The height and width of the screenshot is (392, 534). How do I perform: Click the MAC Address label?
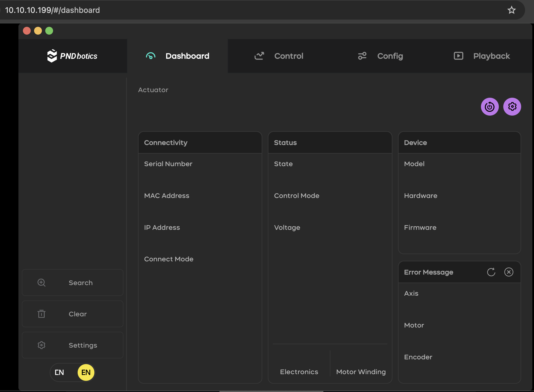(167, 196)
